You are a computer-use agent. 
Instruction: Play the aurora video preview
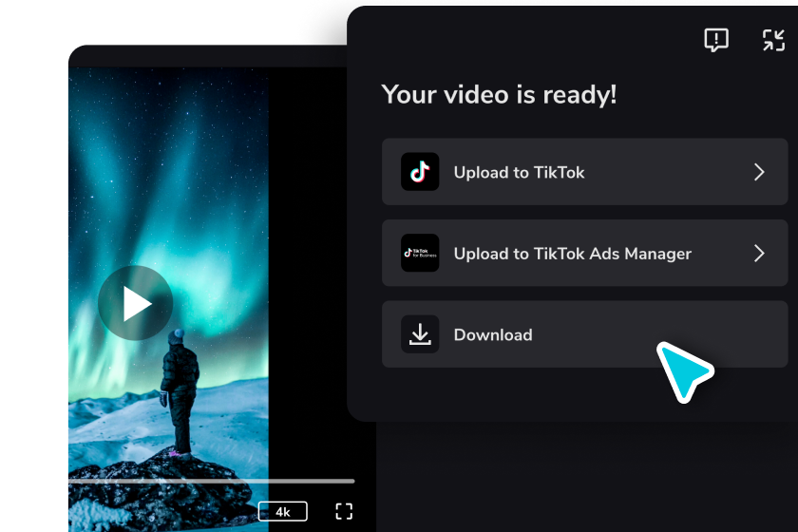(135, 303)
